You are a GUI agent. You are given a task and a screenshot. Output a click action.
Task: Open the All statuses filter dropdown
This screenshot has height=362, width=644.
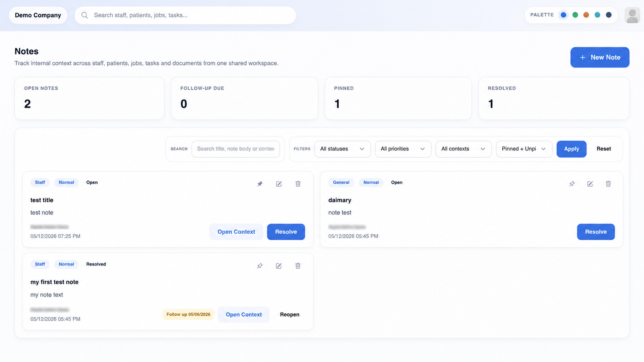coord(343,149)
